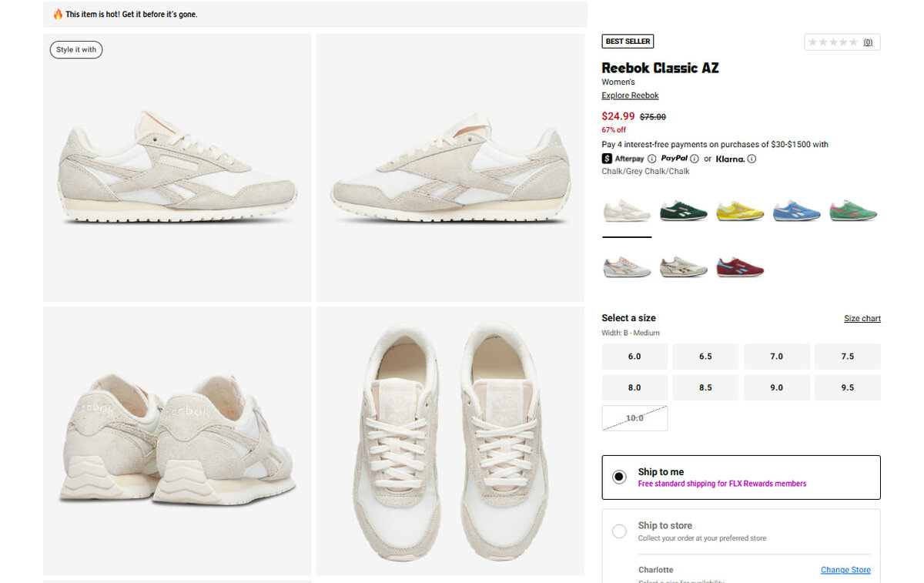Screen dimensions: 924x583
Task: Open the rear heel view shoe image
Action: [x=177, y=441]
